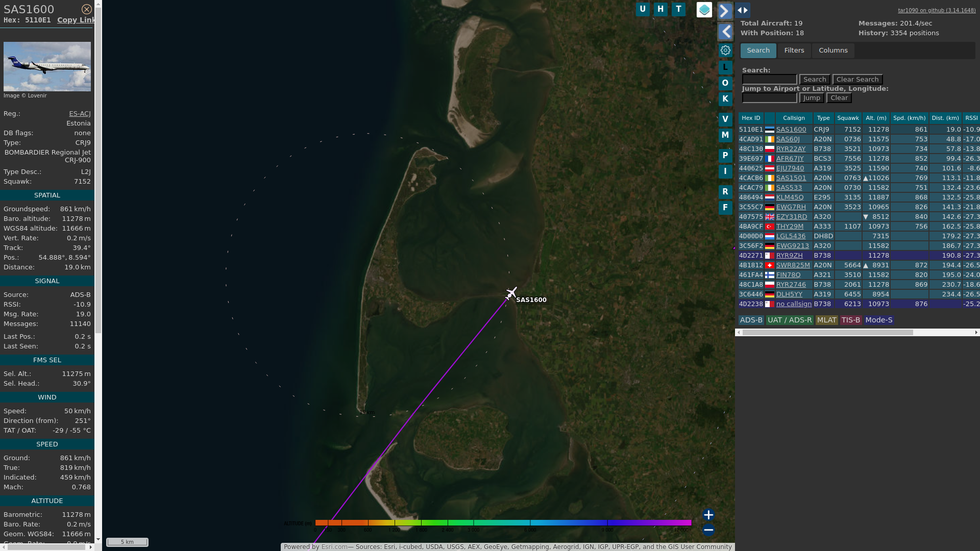The width and height of the screenshot is (980, 551).
Task: Toggle the U map button
Action: click(x=643, y=9)
